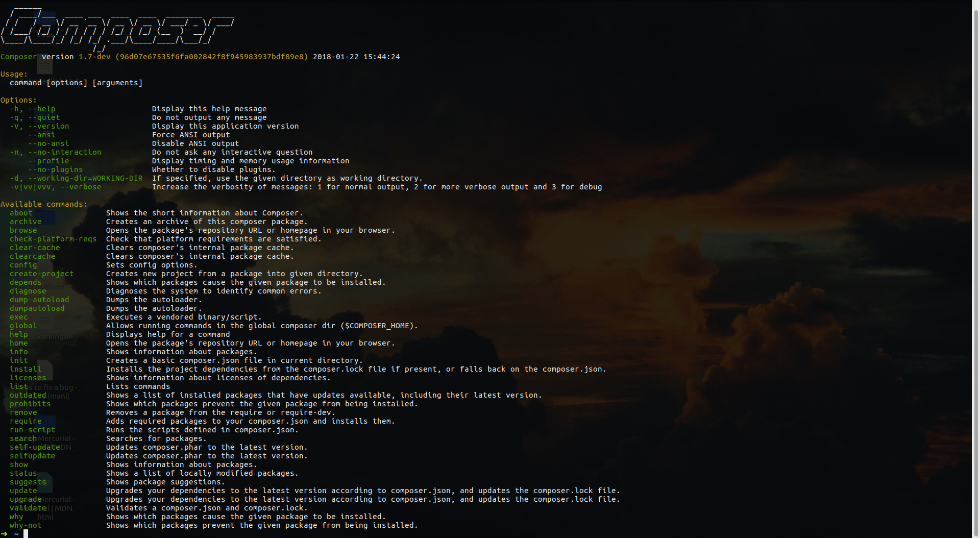This screenshot has height=538, width=980.
Task: Click the 'exec' command name
Action: tap(19, 317)
